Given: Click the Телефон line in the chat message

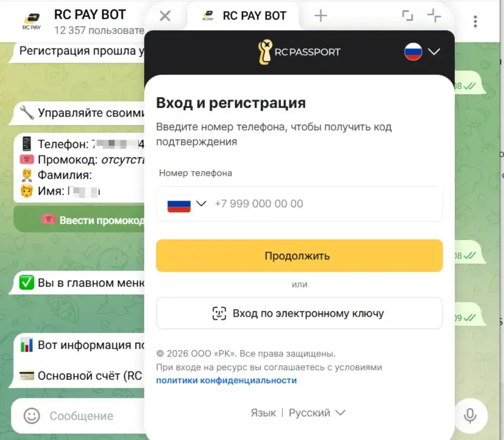Looking at the screenshot, I should click(83, 144).
